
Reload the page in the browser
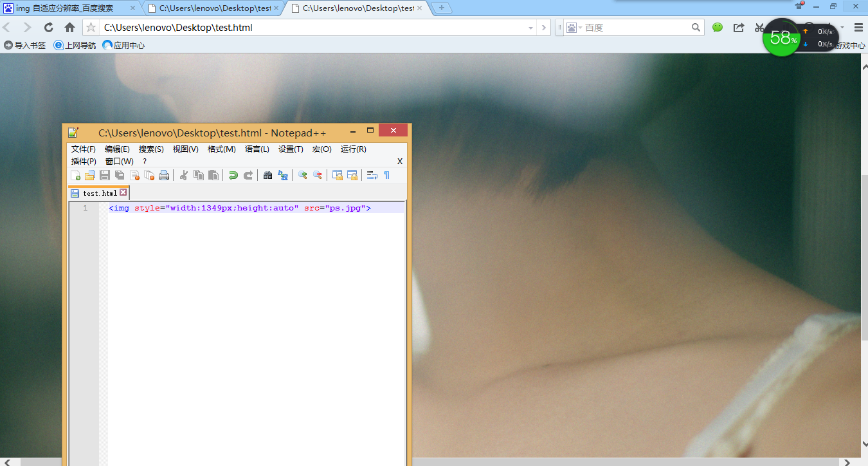(x=48, y=28)
